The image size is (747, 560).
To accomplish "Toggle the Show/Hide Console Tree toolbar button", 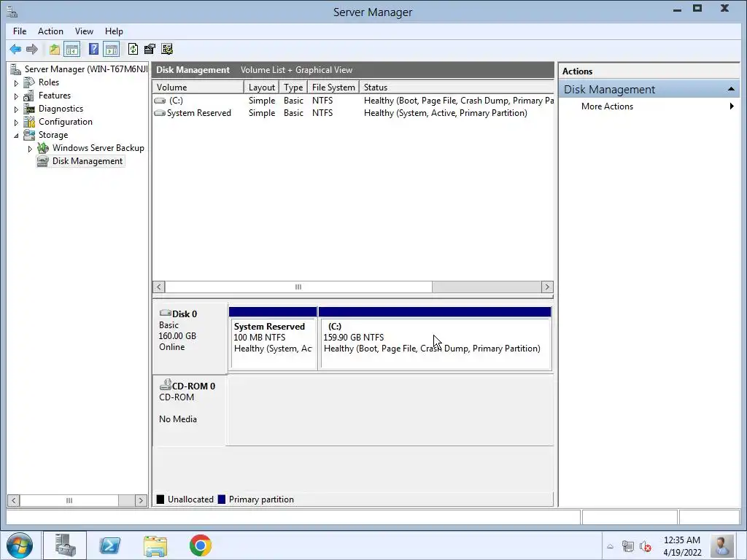I will 72,49.
